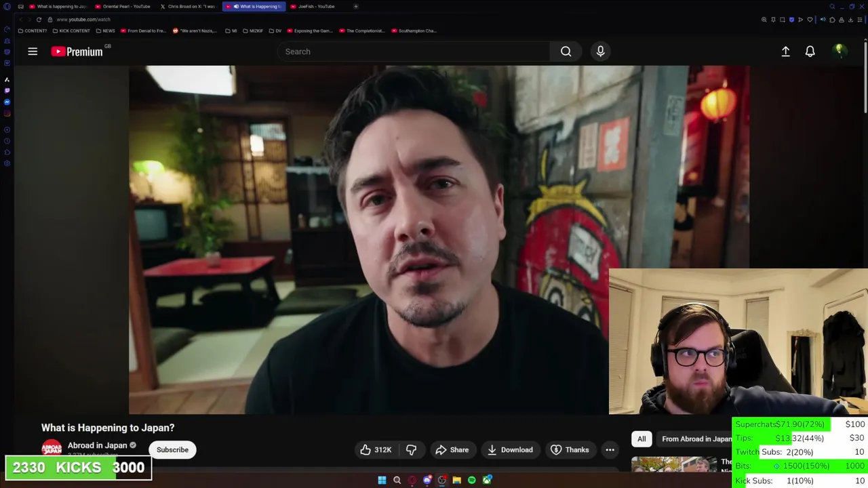Switch to the Chris Broad on X tab
This screenshot has height=488, width=868.
[189, 6]
